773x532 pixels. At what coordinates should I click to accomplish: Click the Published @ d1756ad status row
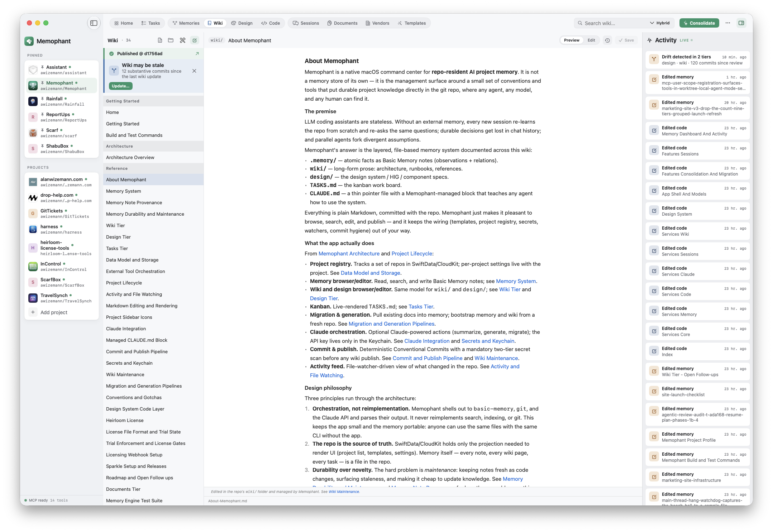tap(153, 54)
